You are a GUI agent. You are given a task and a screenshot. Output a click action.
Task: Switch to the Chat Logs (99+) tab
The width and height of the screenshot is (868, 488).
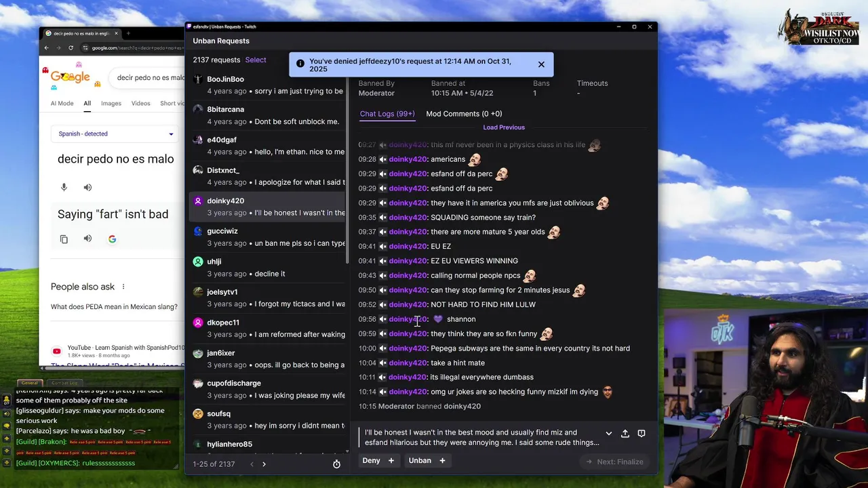coord(387,114)
